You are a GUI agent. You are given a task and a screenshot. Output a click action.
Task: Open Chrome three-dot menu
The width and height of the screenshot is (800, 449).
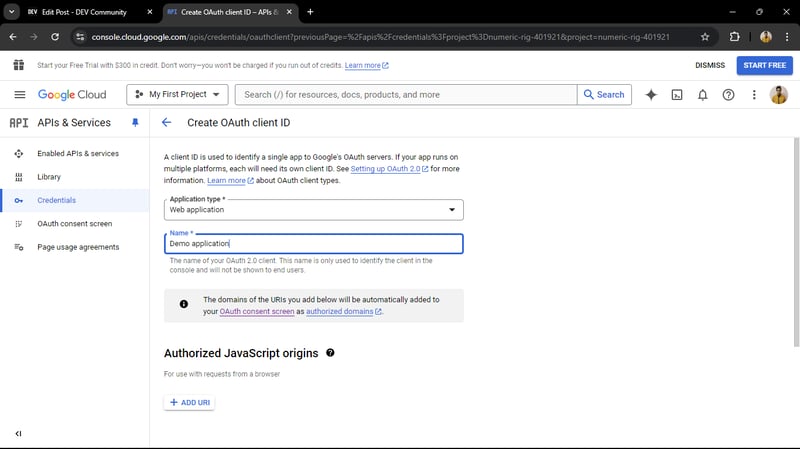pyautogui.click(x=787, y=37)
